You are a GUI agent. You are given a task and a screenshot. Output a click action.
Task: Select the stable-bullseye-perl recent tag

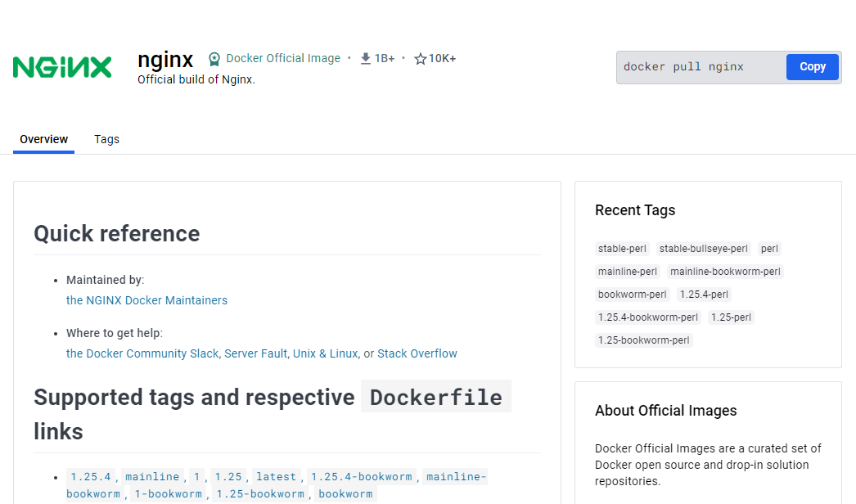pos(704,249)
